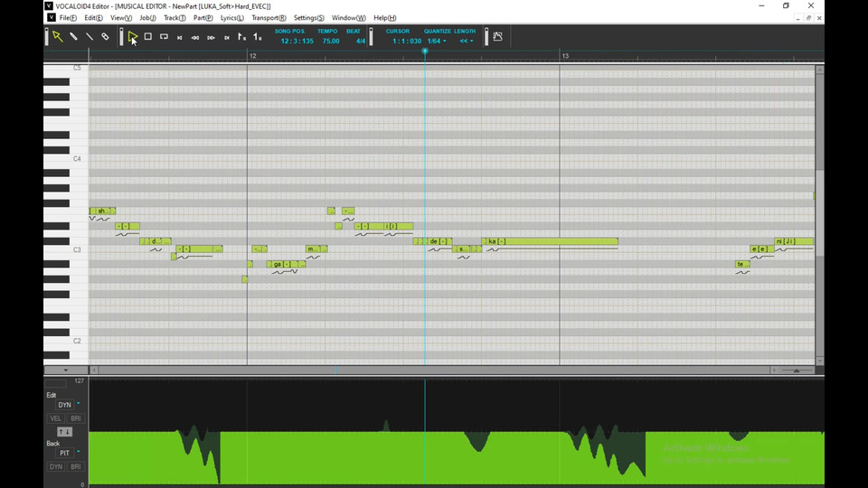This screenshot has width=868, height=488.
Task: Click measure 13 on the ruler
Action: point(565,56)
